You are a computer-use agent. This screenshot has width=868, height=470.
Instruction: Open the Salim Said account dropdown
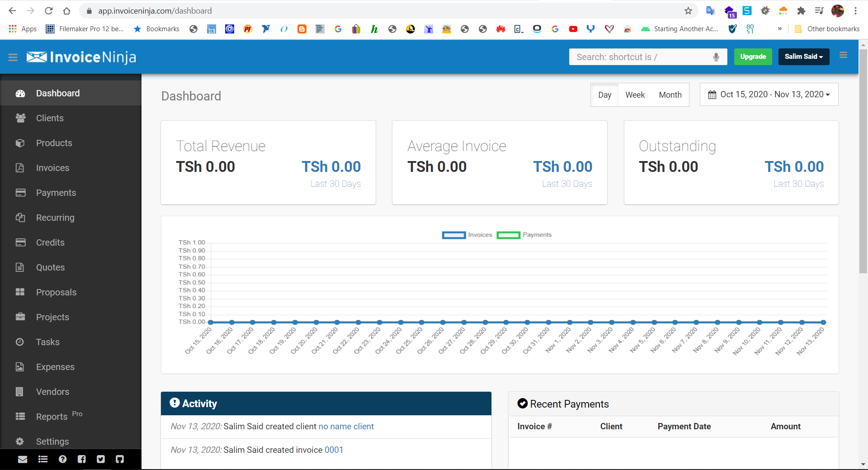click(804, 57)
